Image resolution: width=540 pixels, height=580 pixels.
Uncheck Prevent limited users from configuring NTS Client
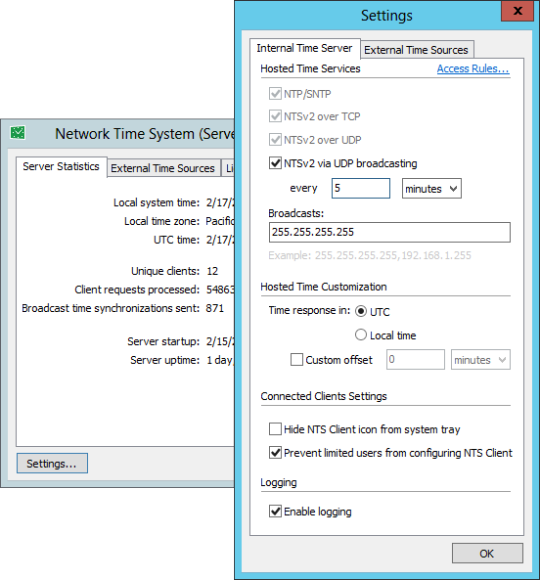[x=275, y=452]
